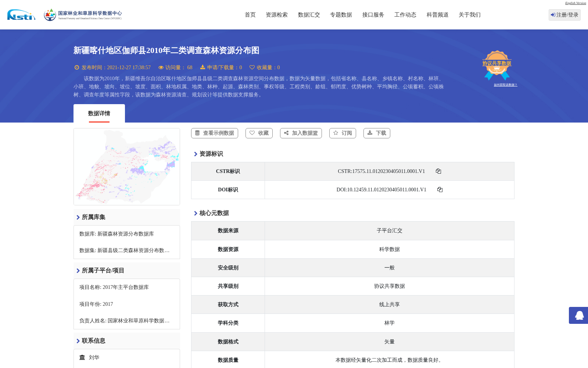The width and height of the screenshot is (588, 368).
Task: Click the 国家林业和草原科学数据中心 logo
Action: point(83,15)
